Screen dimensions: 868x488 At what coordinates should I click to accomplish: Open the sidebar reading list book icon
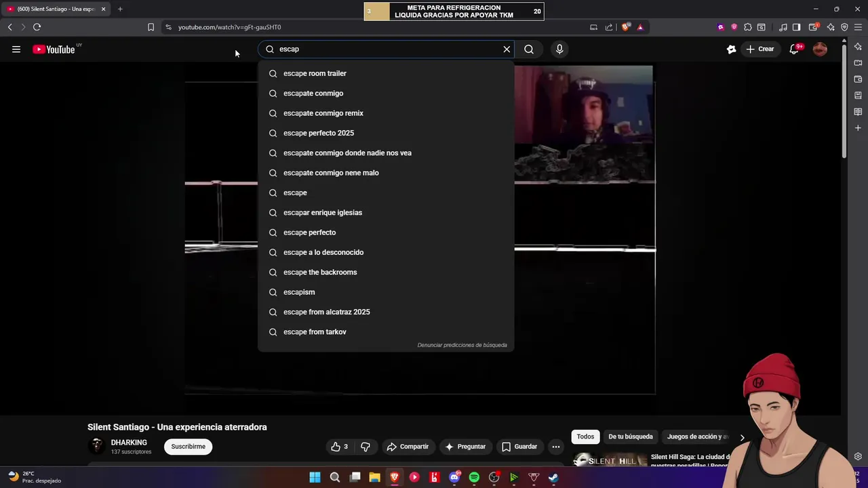point(858,112)
